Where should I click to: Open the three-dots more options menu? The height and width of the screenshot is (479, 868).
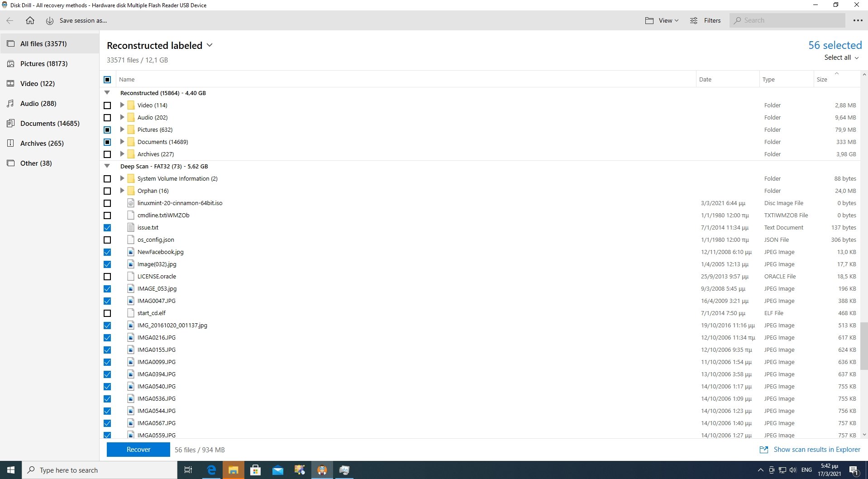pos(858,20)
